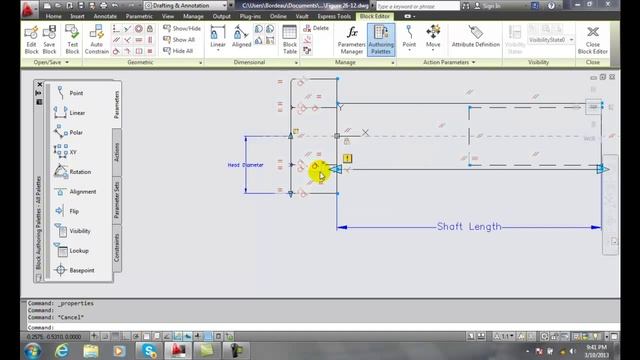Click the yellow alert on shaft parameter
The height and width of the screenshot is (360, 640).
[x=347, y=158]
